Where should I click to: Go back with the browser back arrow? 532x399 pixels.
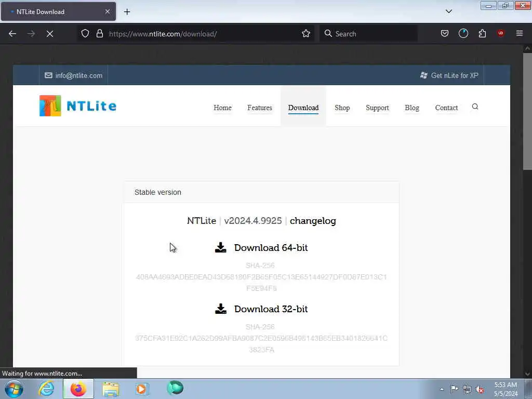12,34
